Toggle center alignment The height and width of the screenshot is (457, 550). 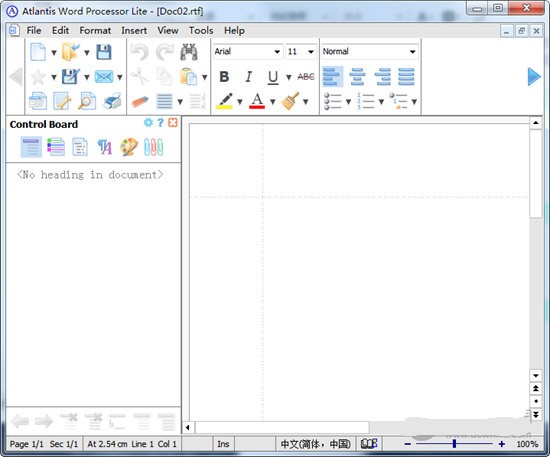pos(357,76)
